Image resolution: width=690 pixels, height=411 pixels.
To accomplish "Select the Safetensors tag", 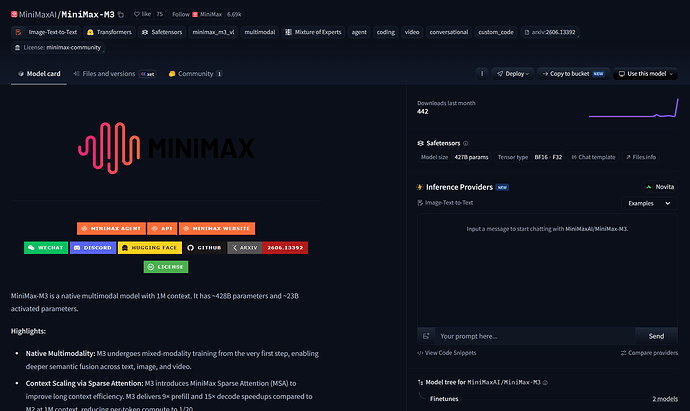I will (x=162, y=32).
